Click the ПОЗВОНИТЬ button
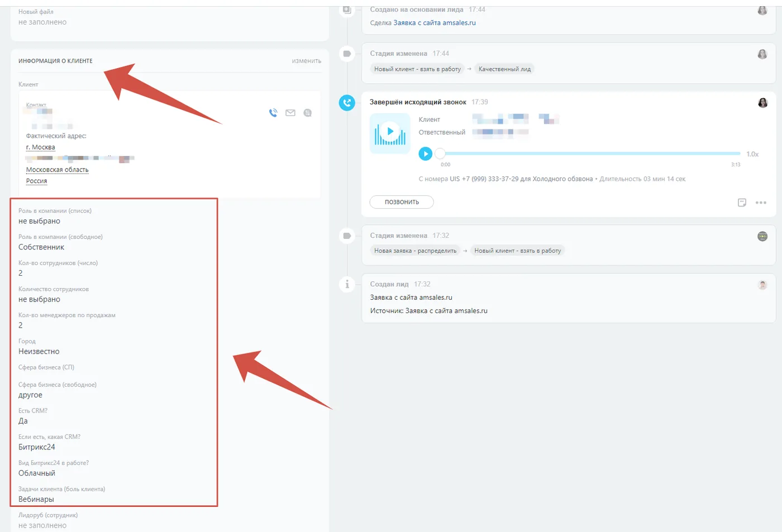The image size is (782, 532). click(402, 202)
